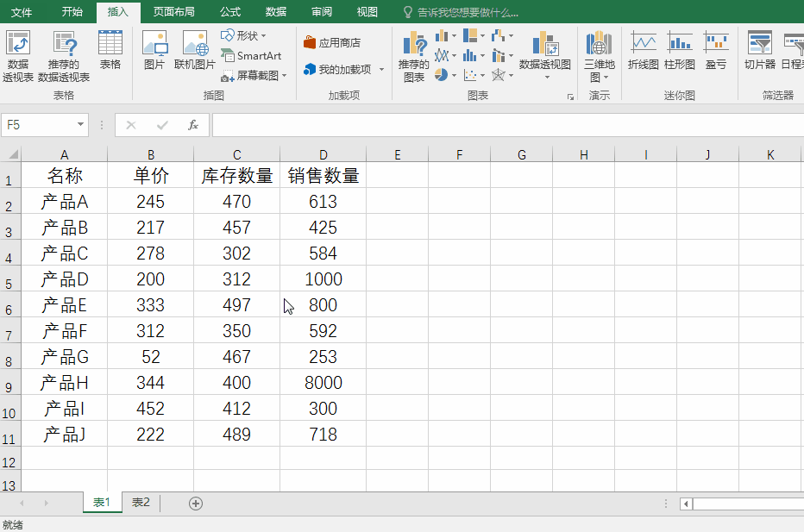Switch to sheet tab 表2
The image size is (804, 532).
tap(141, 503)
